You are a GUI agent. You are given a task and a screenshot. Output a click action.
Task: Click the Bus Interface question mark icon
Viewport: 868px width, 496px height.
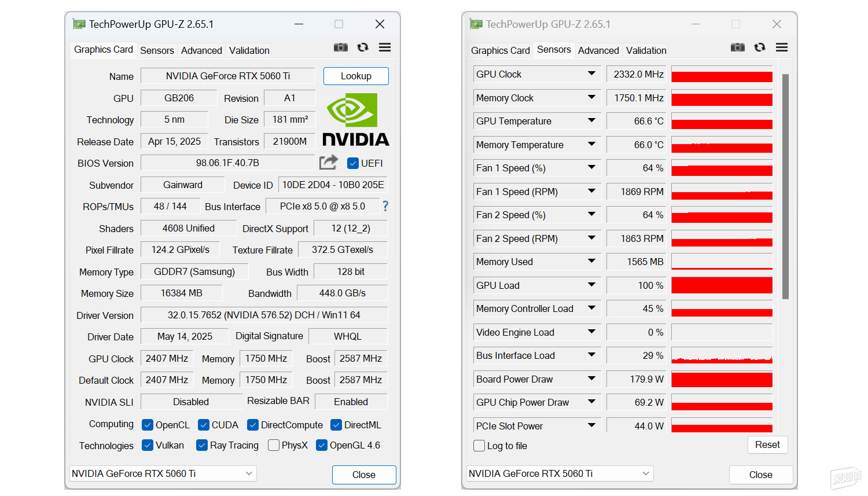(385, 206)
